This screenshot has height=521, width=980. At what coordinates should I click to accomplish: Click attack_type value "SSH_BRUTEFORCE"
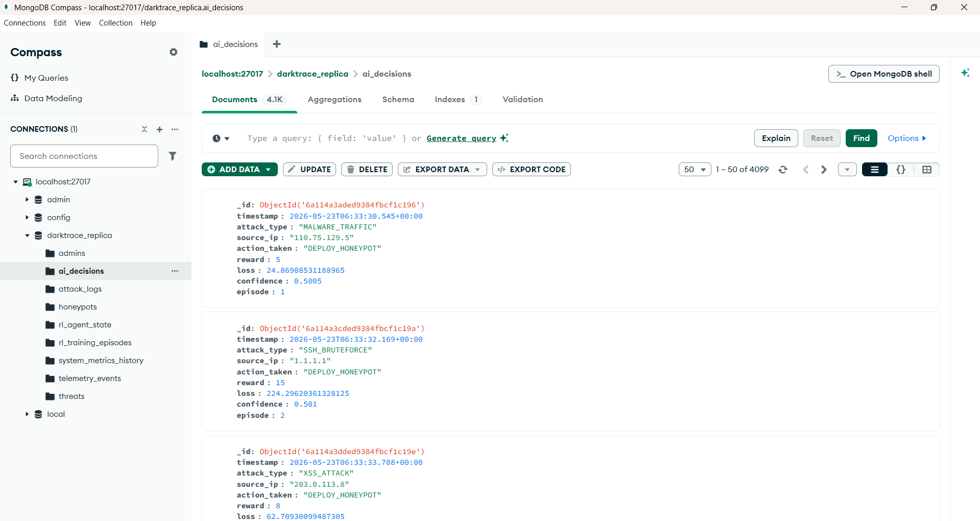pos(336,350)
